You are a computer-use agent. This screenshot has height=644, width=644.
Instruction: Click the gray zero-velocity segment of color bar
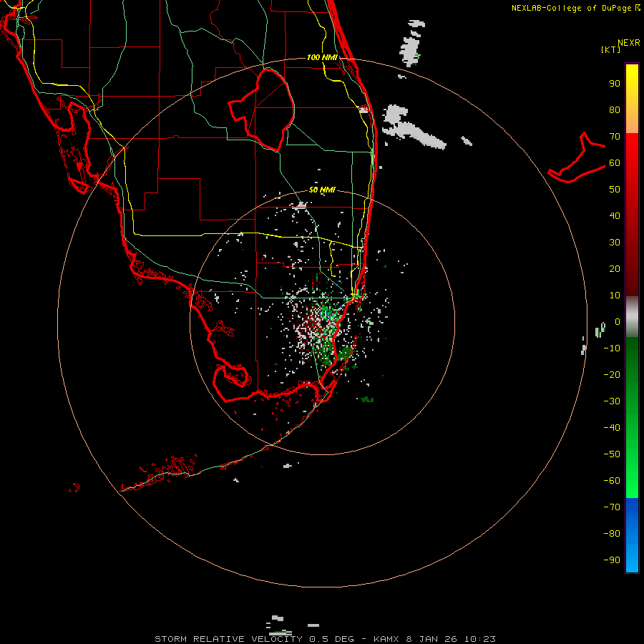pyautogui.click(x=632, y=317)
